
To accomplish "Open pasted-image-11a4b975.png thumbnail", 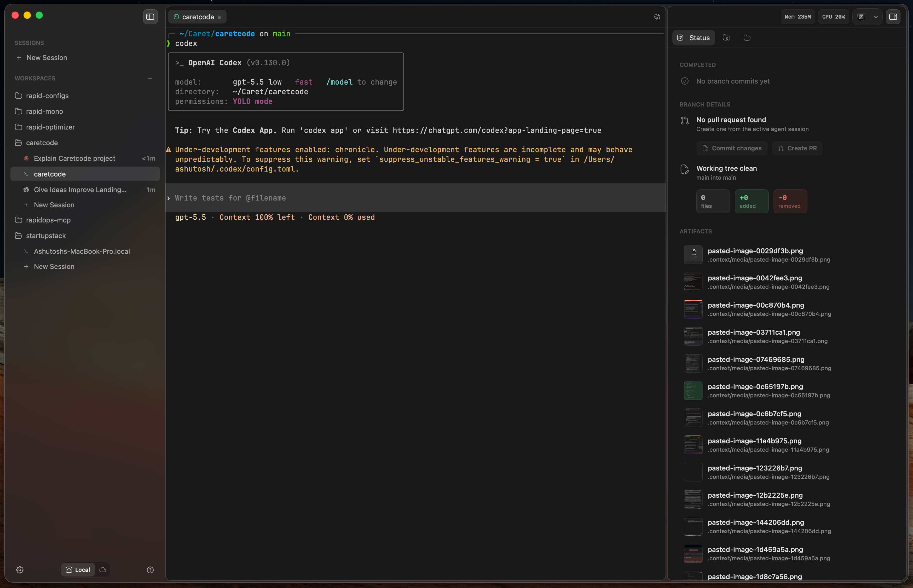I will (x=693, y=444).
